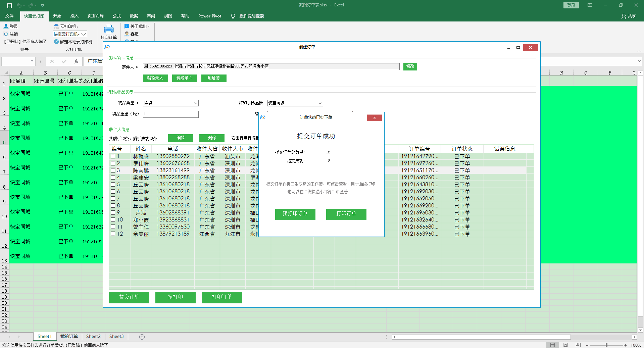
Task: Click the 注销 logout icon in the ribbon
Action: (x=6, y=34)
